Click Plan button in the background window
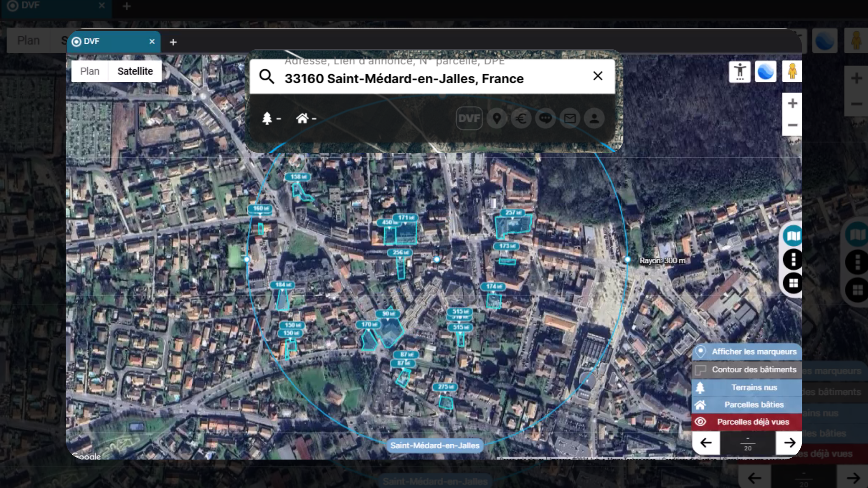 click(x=28, y=40)
